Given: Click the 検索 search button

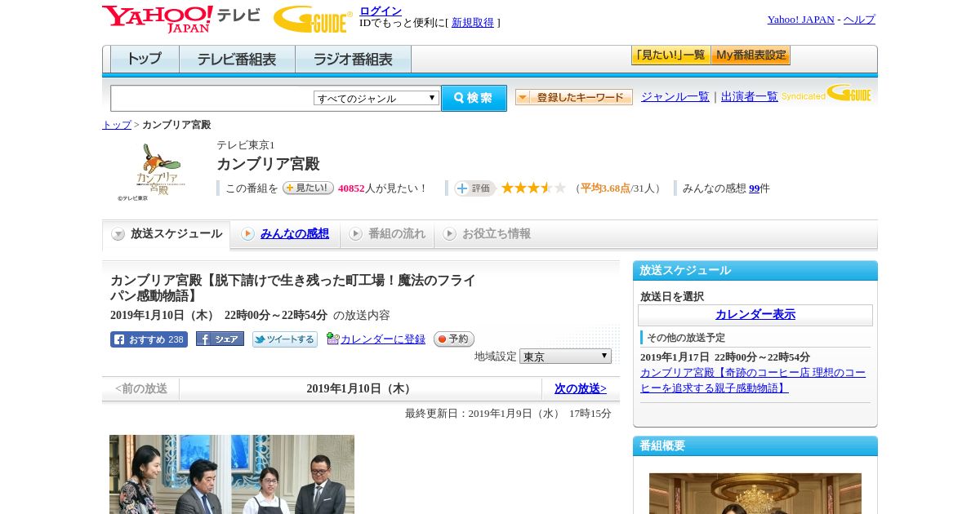Looking at the screenshot, I should coord(474,98).
